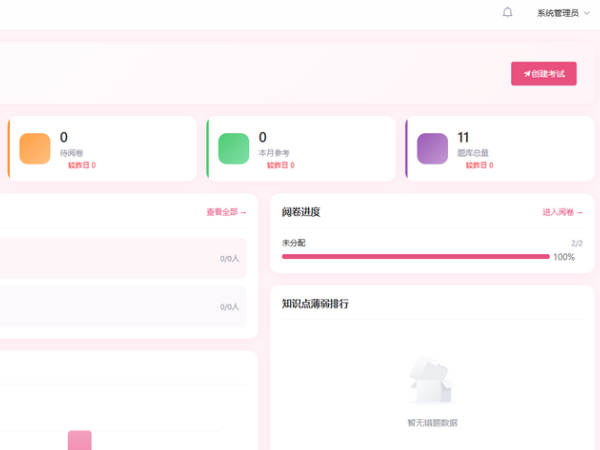This screenshot has height=450, width=600.
Task: Click the purple 题库总量 card icon
Action: click(432, 148)
